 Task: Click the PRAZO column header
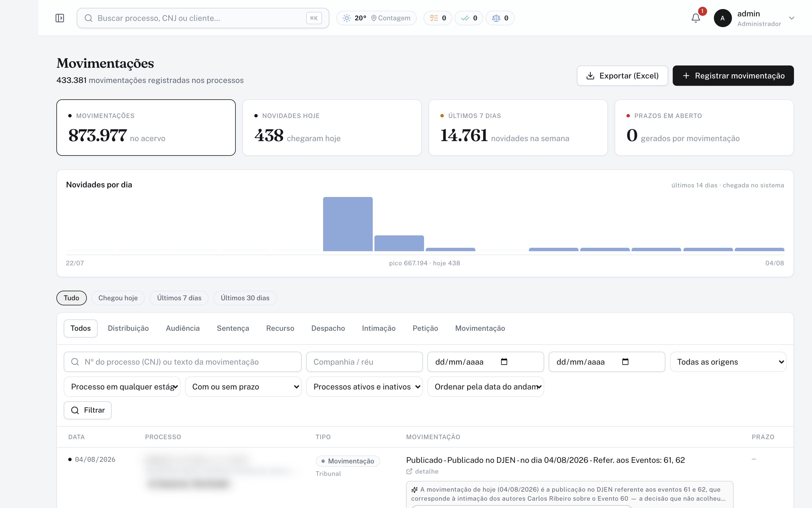coord(763,437)
